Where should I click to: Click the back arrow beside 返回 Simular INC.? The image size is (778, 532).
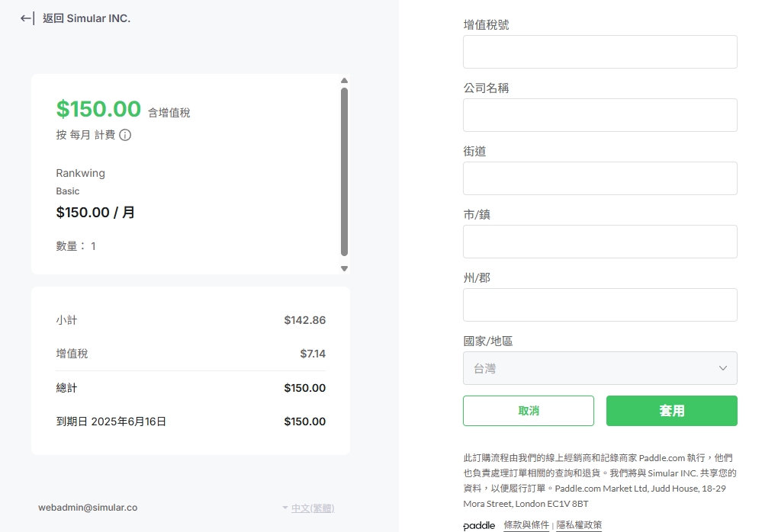[24, 18]
